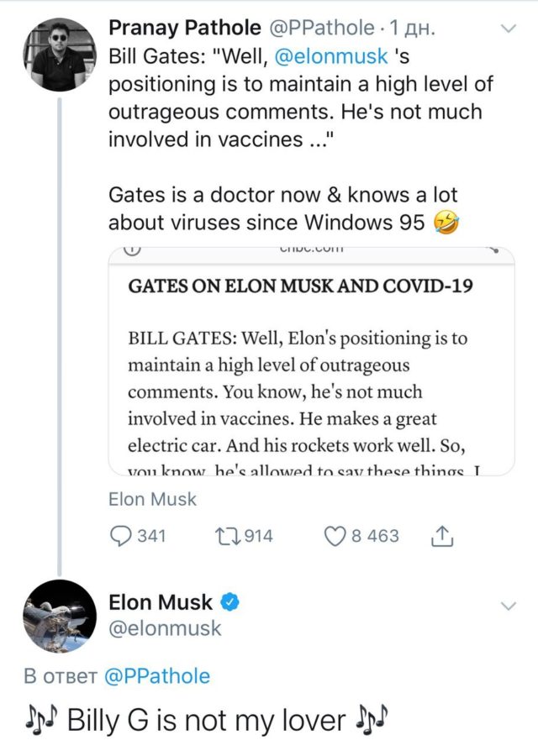Open Pranay Pathole's profile picture
Screen dimensions: 538x756
[x=58, y=54]
